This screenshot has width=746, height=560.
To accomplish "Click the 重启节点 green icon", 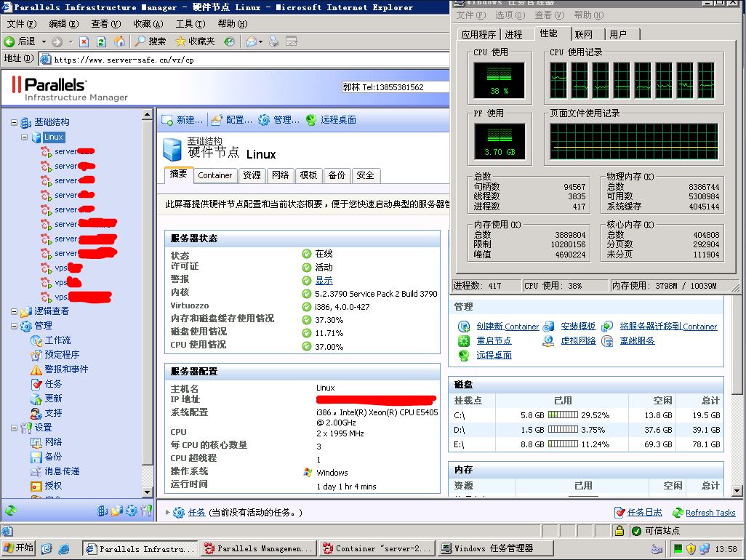I will (464, 340).
